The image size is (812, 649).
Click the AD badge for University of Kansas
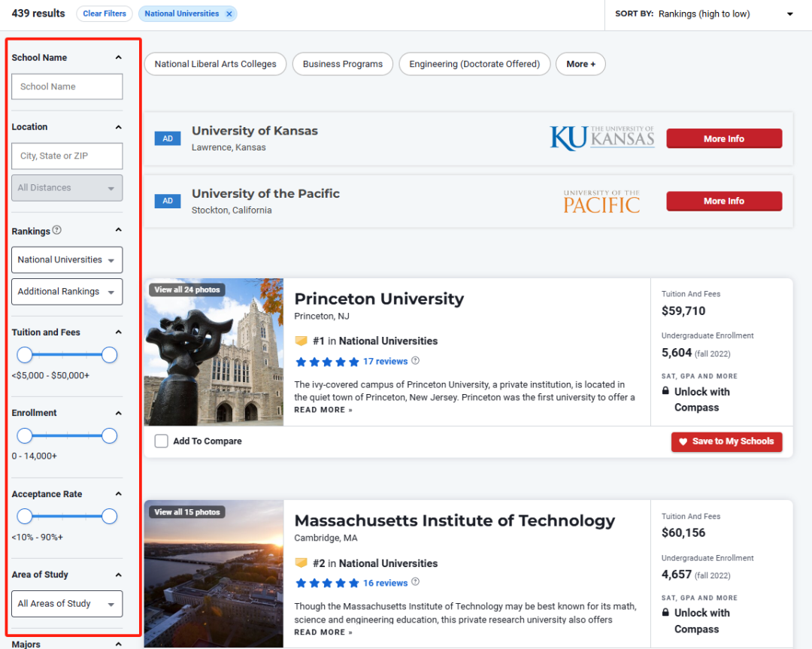[x=168, y=138]
